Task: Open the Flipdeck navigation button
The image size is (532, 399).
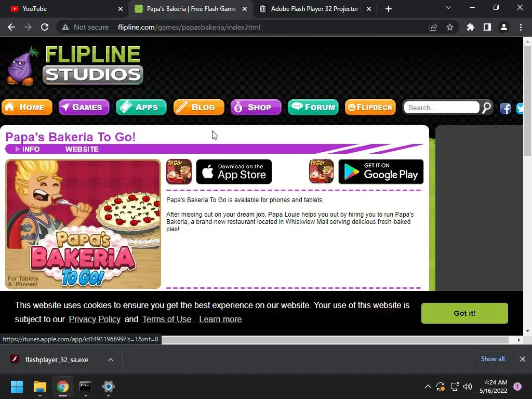Action: [x=370, y=107]
